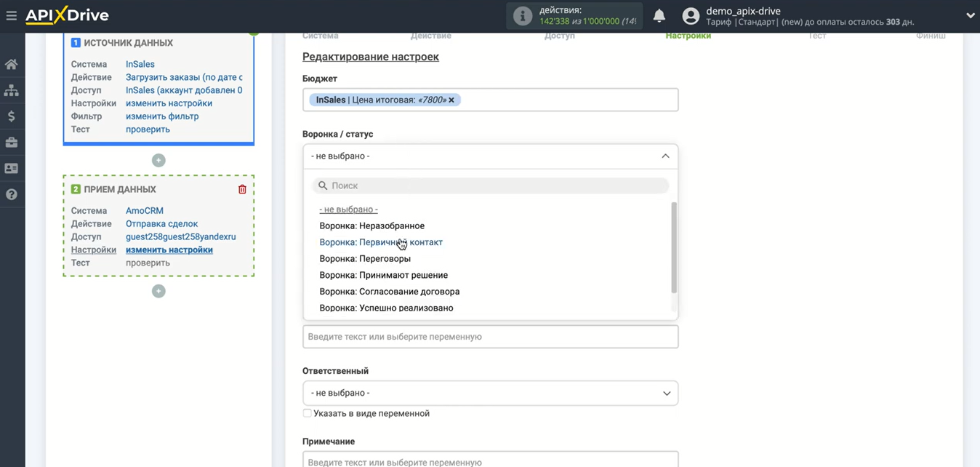Click receiver 'изменить настройки' bold link

pos(169,250)
